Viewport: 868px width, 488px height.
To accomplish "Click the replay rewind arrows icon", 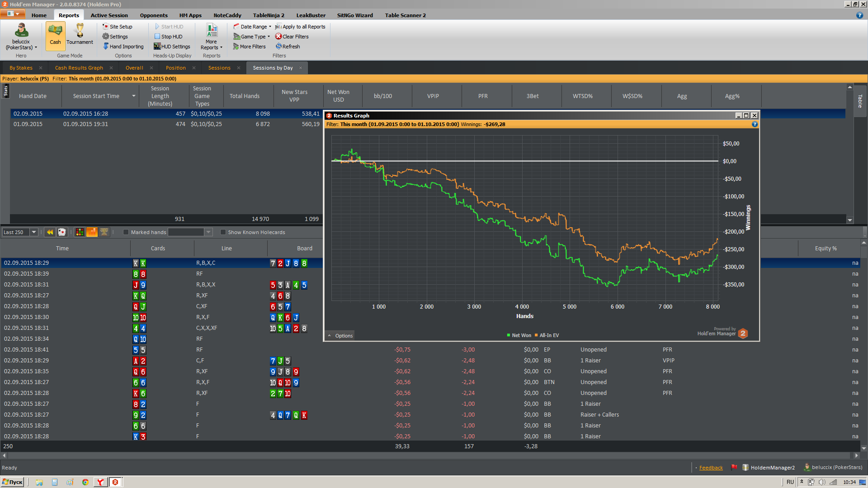I will 50,232.
